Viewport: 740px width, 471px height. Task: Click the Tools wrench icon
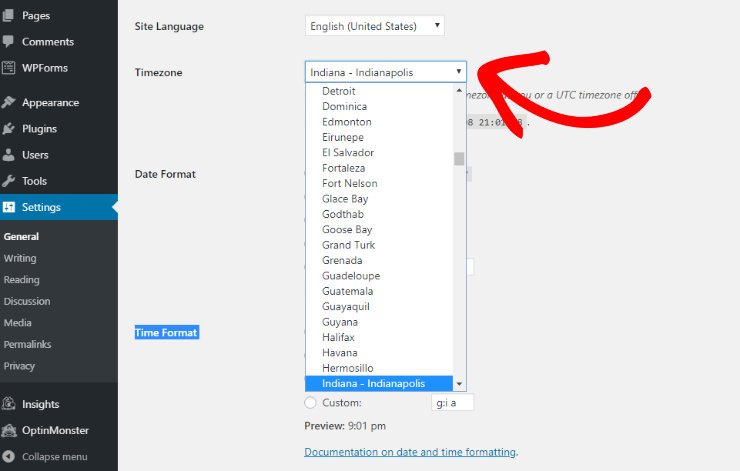coord(9,181)
